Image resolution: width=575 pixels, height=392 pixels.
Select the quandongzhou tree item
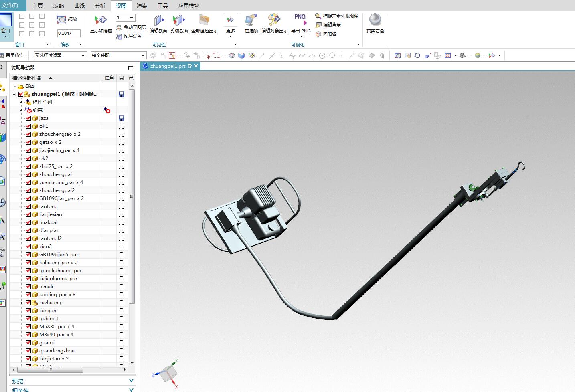(x=57, y=351)
